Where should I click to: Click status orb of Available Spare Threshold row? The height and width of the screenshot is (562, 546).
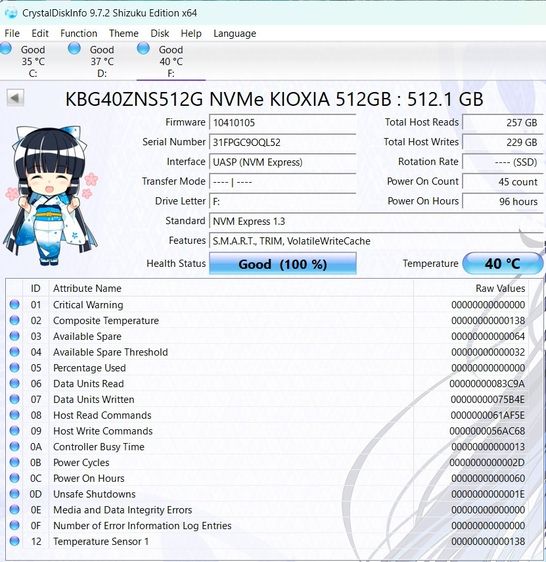click(x=14, y=352)
